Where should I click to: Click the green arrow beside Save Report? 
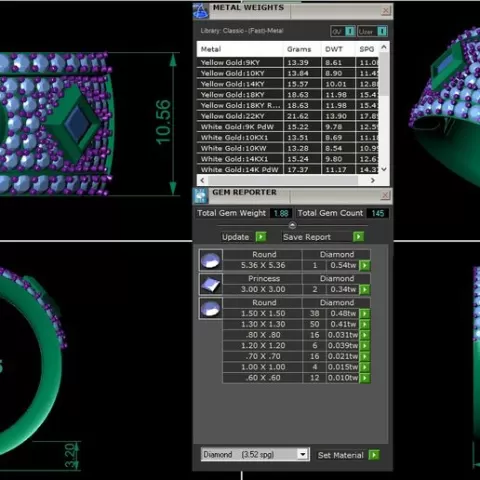coord(358,237)
